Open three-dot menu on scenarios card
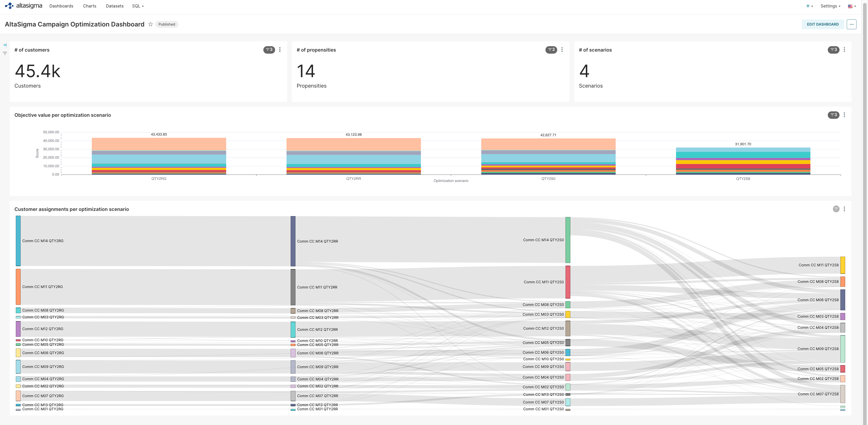The height and width of the screenshot is (425, 868). pyautogui.click(x=844, y=50)
